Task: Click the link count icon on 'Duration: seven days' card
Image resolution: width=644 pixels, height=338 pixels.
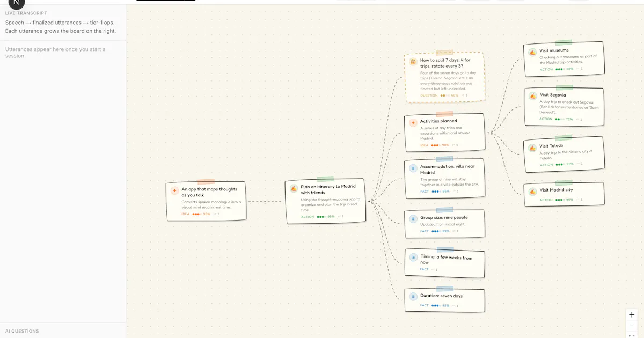Action: point(453,306)
